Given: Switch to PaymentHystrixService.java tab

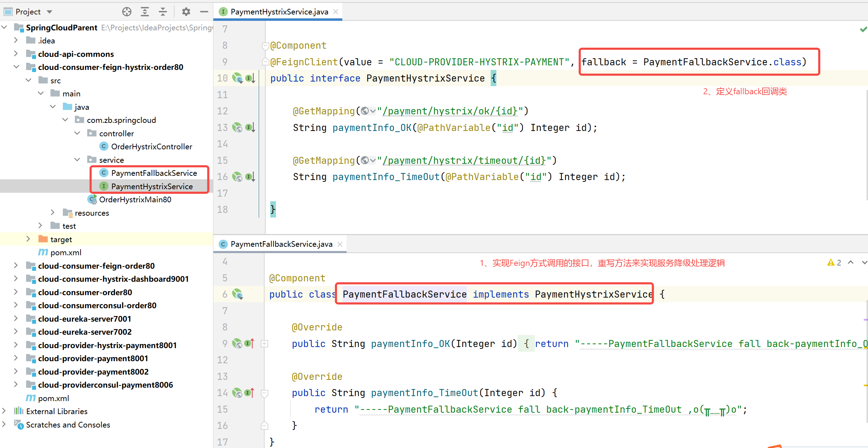Looking at the screenshot, I should click(279, 12).
